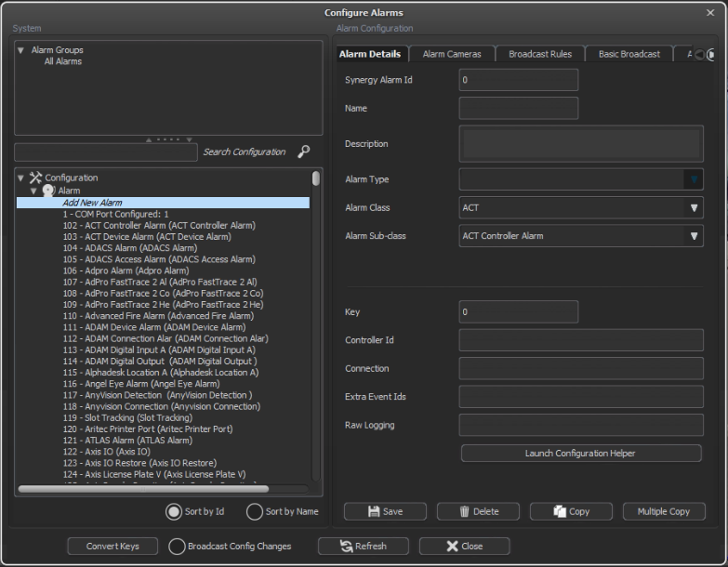Open the Broadcast Rules tab
728x567 pixels.
[539, 54]
